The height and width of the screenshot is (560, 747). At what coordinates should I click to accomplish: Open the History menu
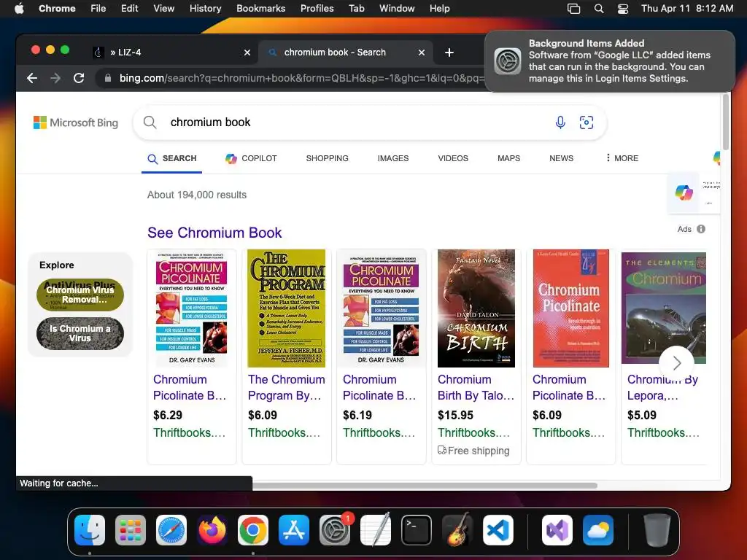pos(205,9)
